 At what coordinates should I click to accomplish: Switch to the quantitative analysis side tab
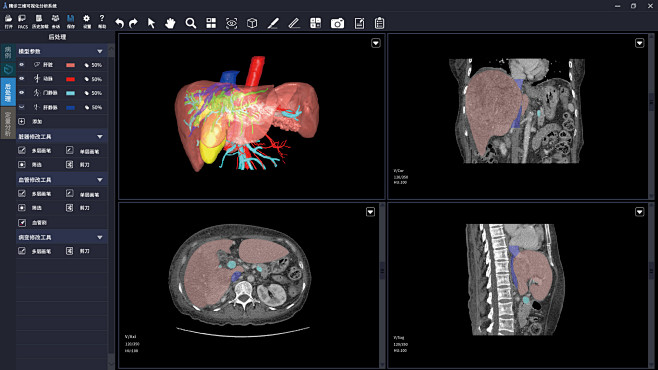point(8,123)
